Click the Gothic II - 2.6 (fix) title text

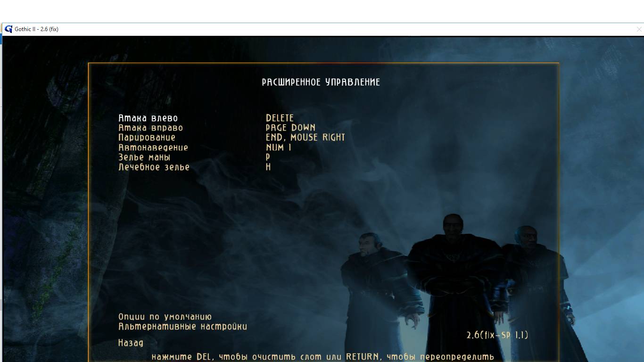click(x=36, y=29)
